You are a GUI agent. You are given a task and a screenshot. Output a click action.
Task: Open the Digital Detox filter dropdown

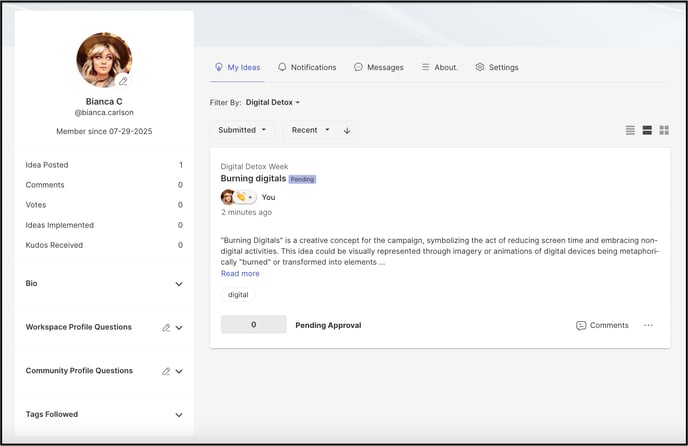[272, 102]
